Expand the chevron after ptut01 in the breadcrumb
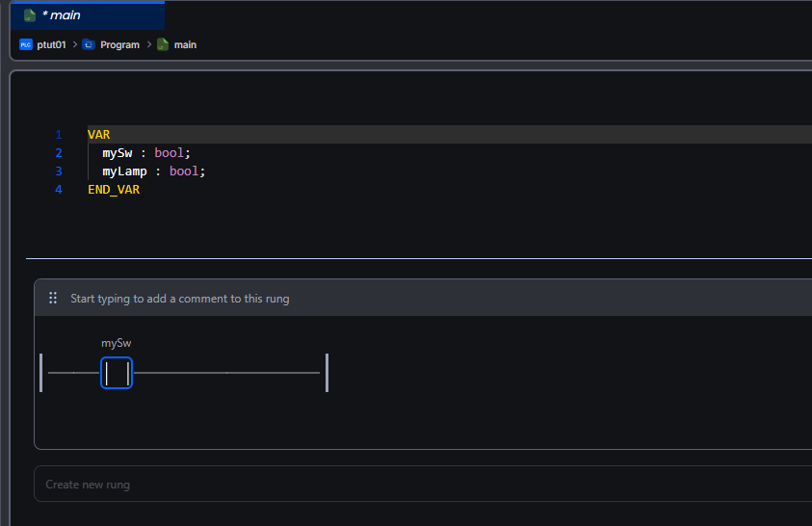 click(75, 44)
